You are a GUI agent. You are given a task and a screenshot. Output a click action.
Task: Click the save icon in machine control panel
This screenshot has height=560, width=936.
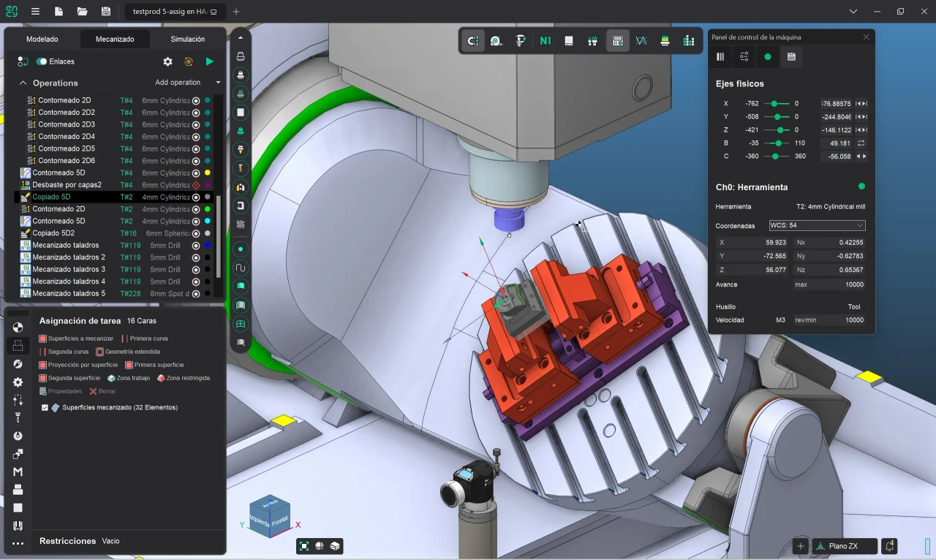coord(791,56)
